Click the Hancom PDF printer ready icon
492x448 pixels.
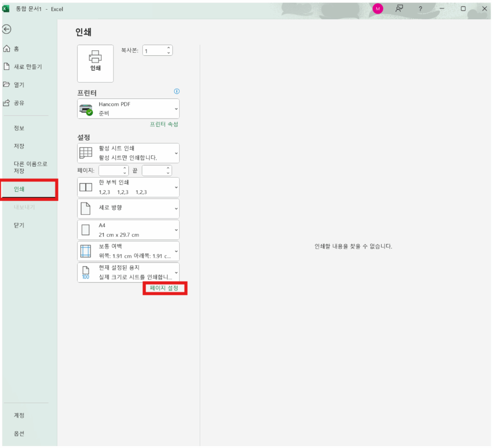[x=86, y=108]
